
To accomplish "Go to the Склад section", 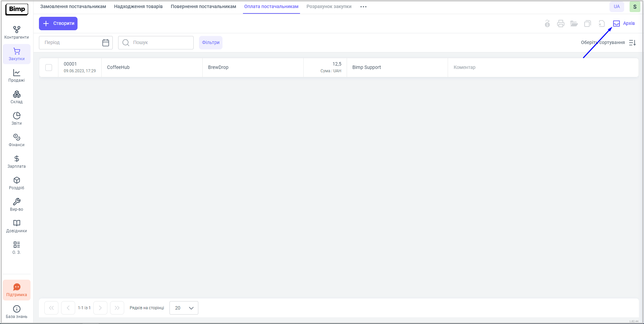I will click(16, 97).
